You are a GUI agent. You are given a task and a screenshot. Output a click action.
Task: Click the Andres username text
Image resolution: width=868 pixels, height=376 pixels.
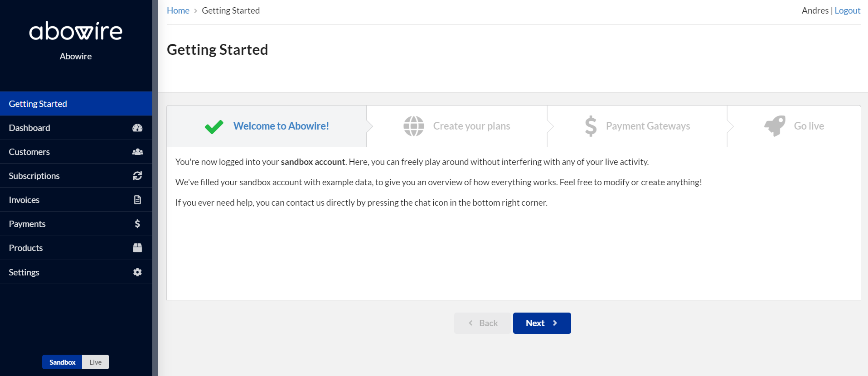click(815, 10)
